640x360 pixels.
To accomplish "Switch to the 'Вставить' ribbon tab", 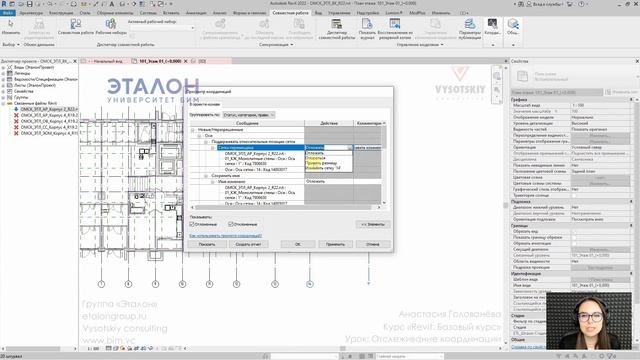I will click(x=171, y=13).
